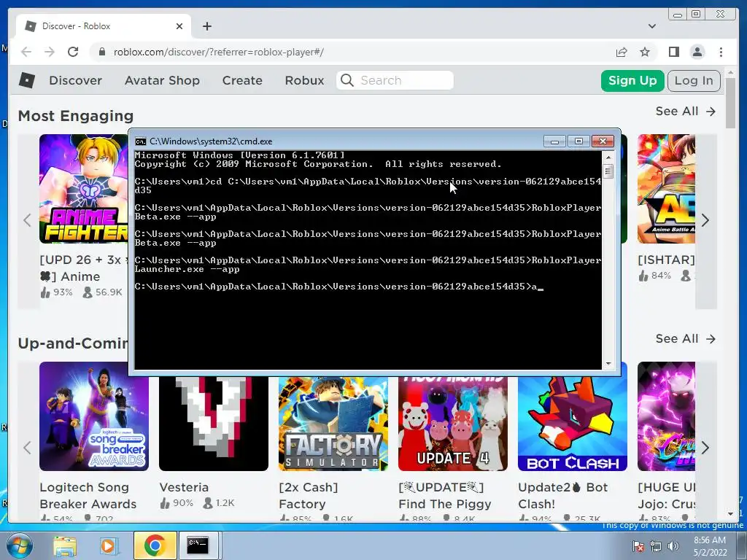Viewport: 747px width, 560px height.
Task: Close the Discover - Roblox tab
Action: [x=179, y=26]
